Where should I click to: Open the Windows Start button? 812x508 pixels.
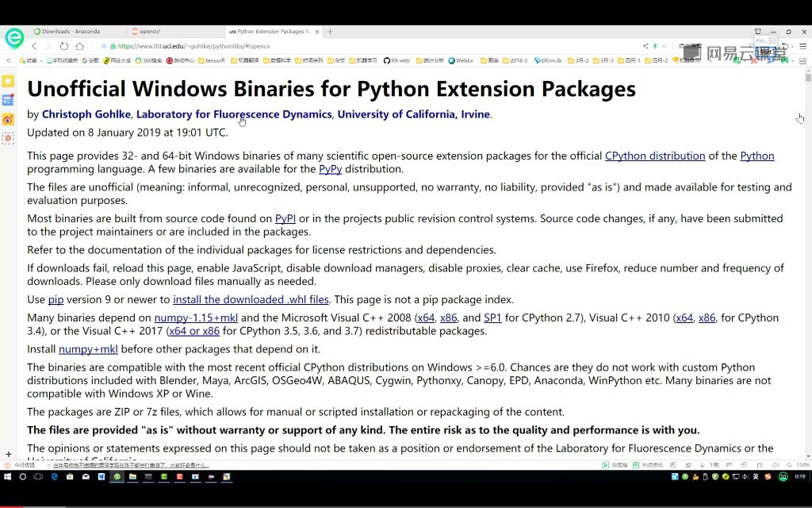point(8,476)
